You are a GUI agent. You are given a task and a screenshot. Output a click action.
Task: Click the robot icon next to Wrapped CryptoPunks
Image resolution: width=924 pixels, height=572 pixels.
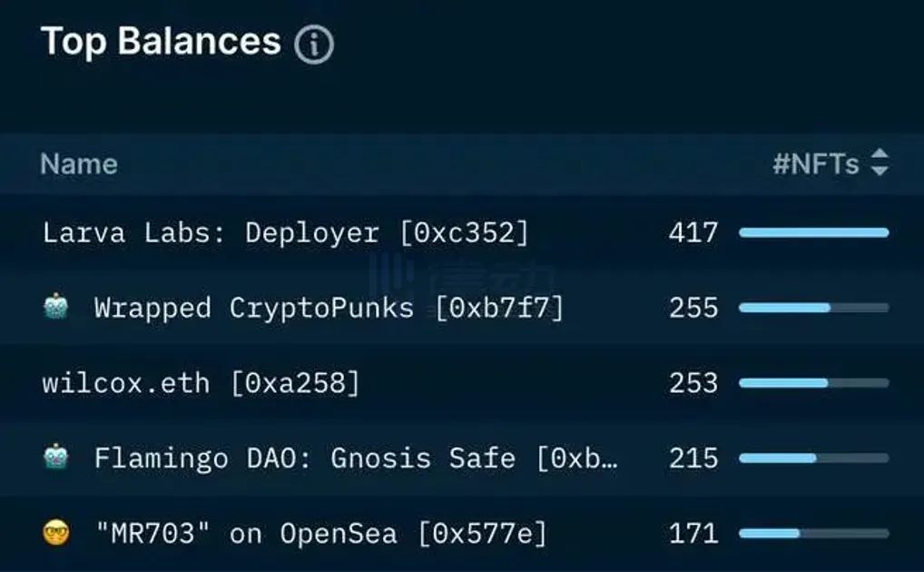(56, 308)
